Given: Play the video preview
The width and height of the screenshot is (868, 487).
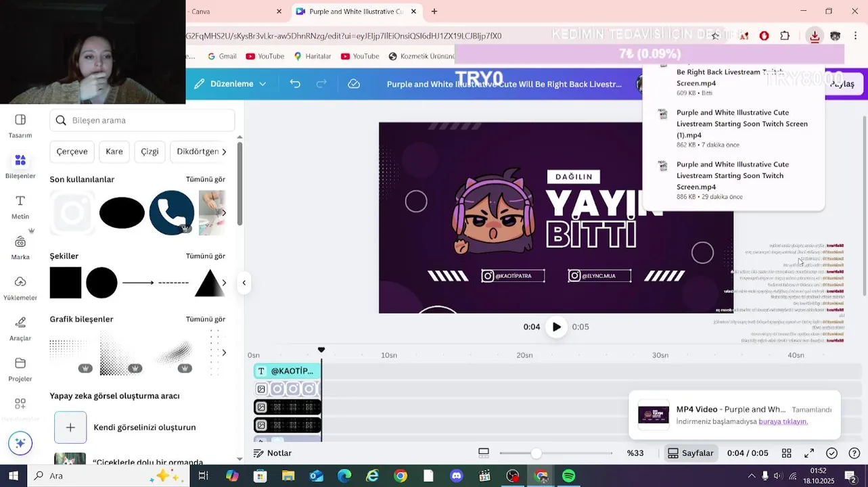Looking at the screenshot, I should [x=556, y=327].
